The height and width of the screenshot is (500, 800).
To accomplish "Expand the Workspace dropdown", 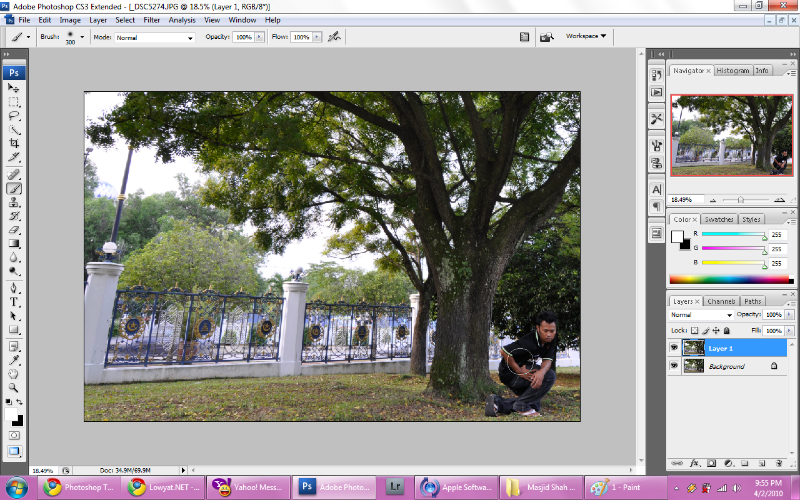I will (x=586, y=36).
